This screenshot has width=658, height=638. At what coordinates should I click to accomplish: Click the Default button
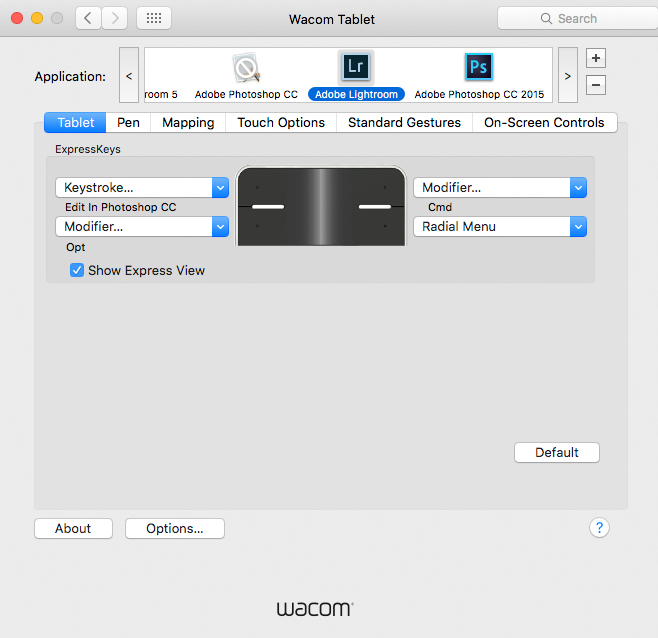tap(556, 452)
